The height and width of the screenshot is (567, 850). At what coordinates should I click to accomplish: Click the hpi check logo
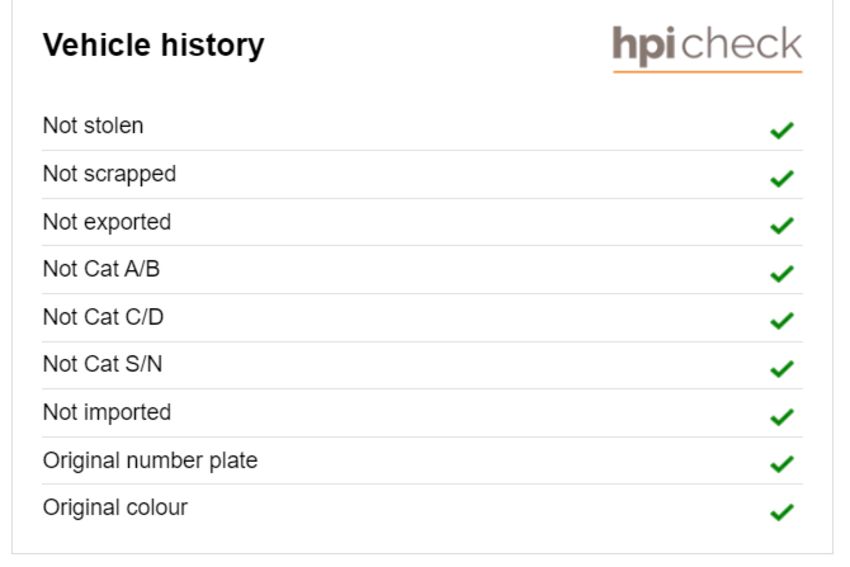[707, 48]
